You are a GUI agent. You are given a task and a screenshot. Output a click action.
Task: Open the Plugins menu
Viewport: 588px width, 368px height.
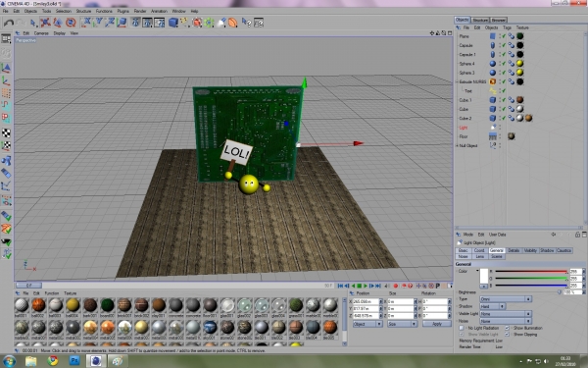click(123, 11)
